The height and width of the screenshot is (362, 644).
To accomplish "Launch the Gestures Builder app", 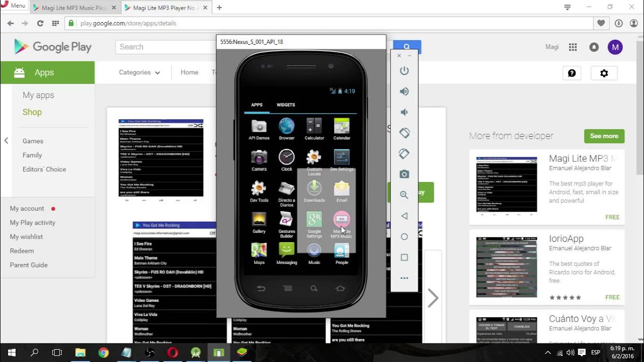I will click(287, 225).
